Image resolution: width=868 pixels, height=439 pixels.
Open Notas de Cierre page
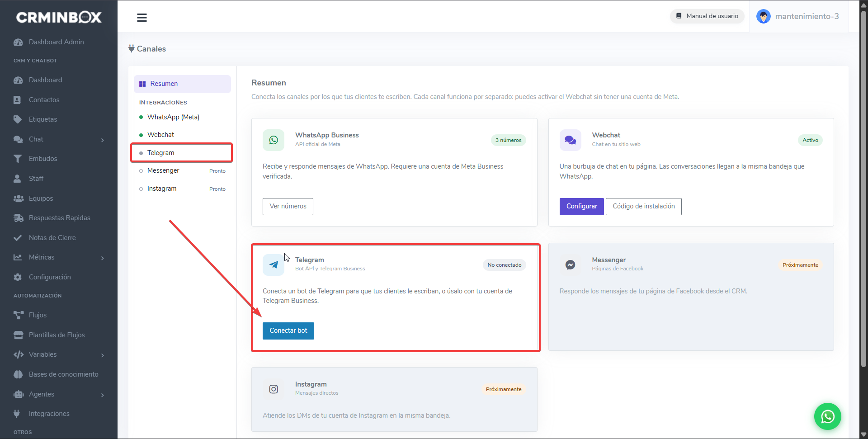pos(52,238)
